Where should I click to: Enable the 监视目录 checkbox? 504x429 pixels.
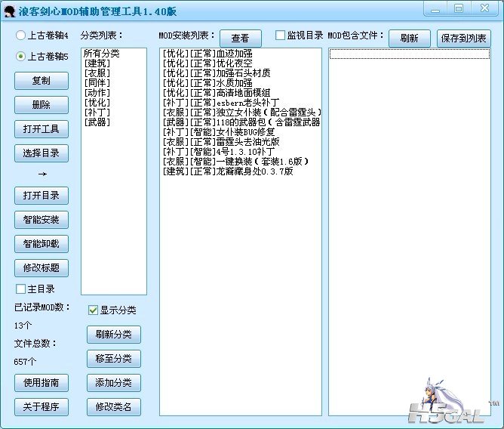click(280, 35)
